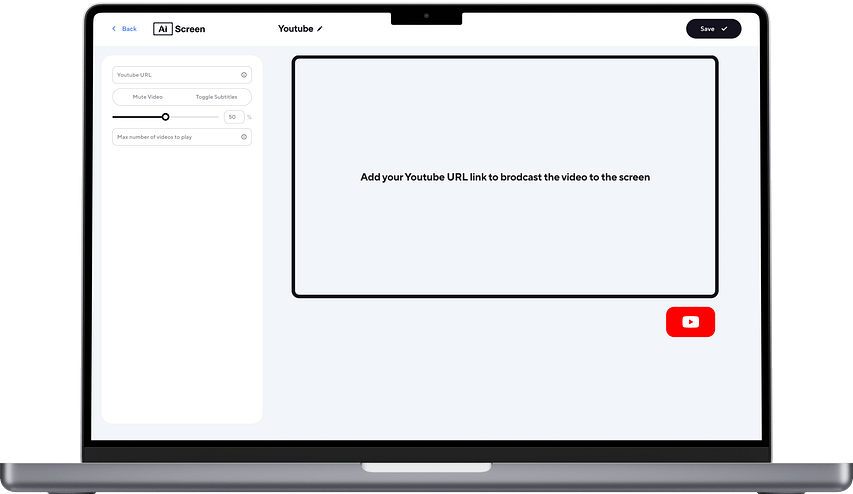Go back using the Back link
The image size is (853, 494).
tap(125, 29)
